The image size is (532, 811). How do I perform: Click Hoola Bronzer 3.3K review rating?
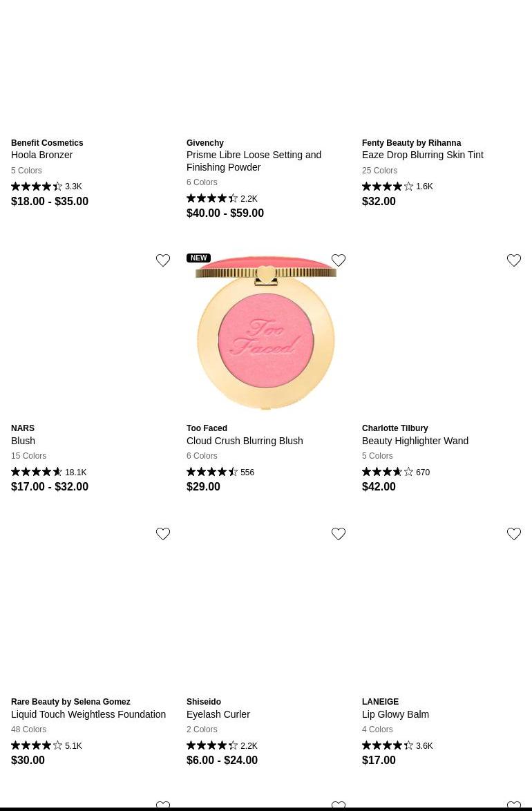[46, 187]
